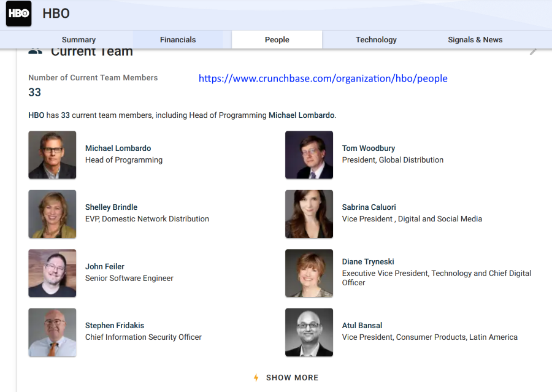Viewport: 552px width, 392px height.
Task: Open the Summary tab
Action: click(79, 40)
